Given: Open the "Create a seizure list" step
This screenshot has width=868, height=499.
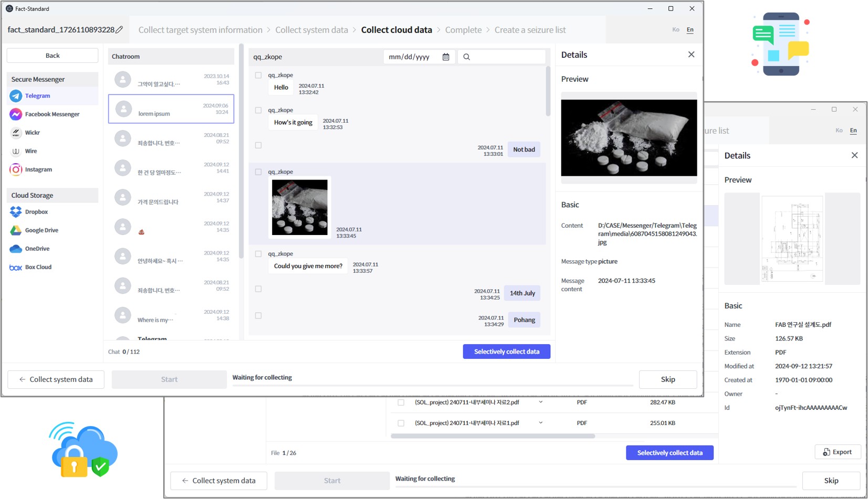Looking at the screenshot, I should point(530,30).
